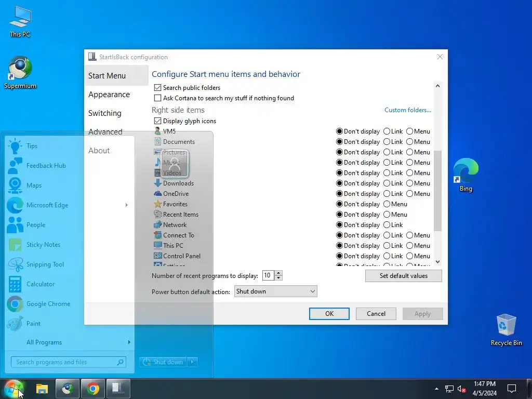Click recent programs number field
The width and height of the screenshot is (532, 399).
point(268,275)
